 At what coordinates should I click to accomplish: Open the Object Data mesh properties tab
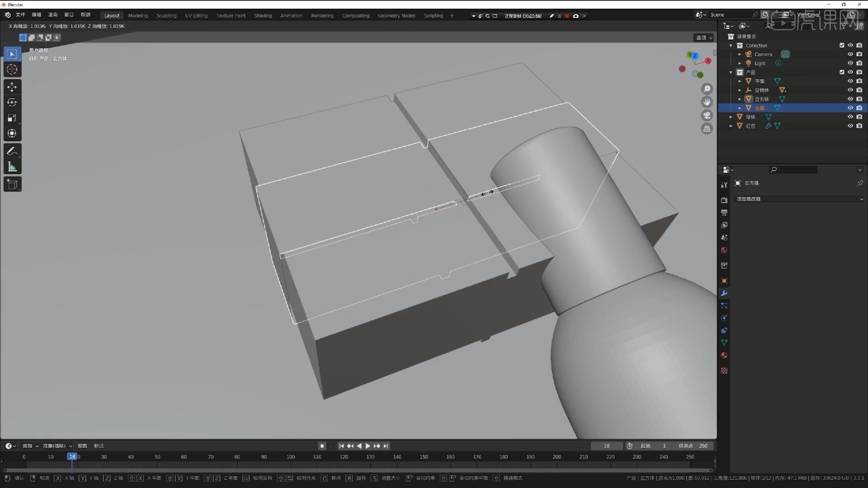pyautogui.click(x=724, y=343)
